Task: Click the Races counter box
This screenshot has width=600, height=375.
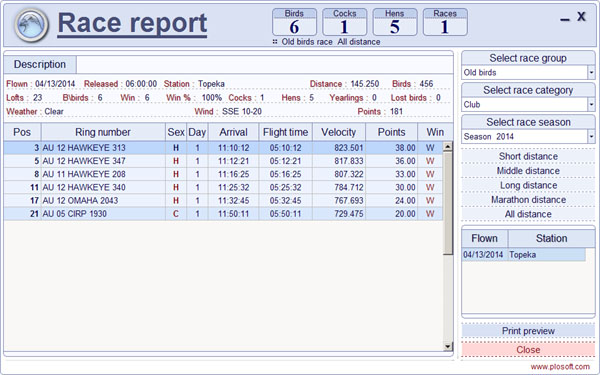Action: [x=445, y=22]
